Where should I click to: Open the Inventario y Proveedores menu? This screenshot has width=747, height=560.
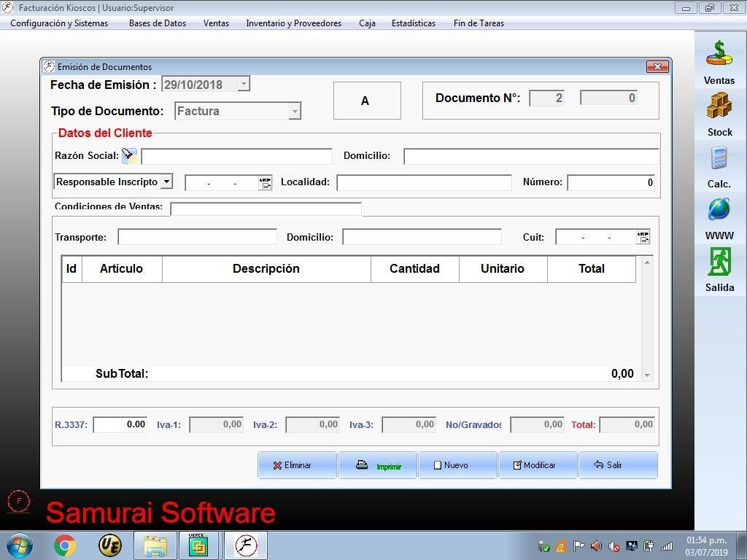[293, 23]
